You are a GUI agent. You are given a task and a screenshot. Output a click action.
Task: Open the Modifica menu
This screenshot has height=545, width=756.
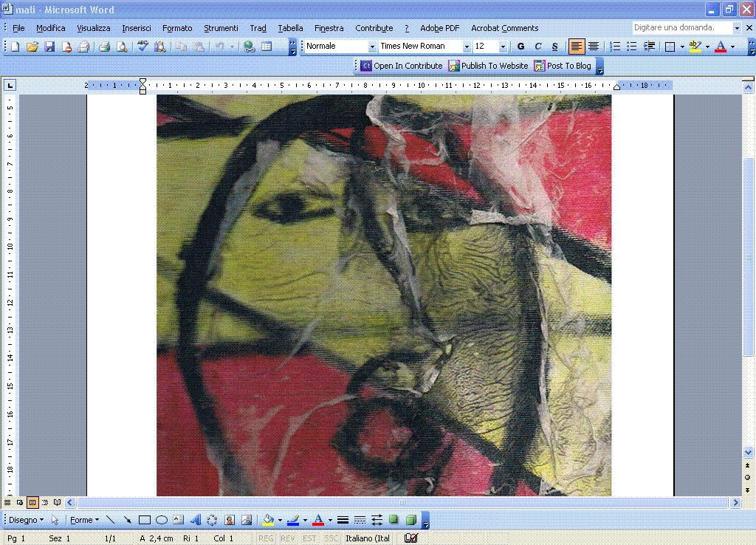(51, 28)
